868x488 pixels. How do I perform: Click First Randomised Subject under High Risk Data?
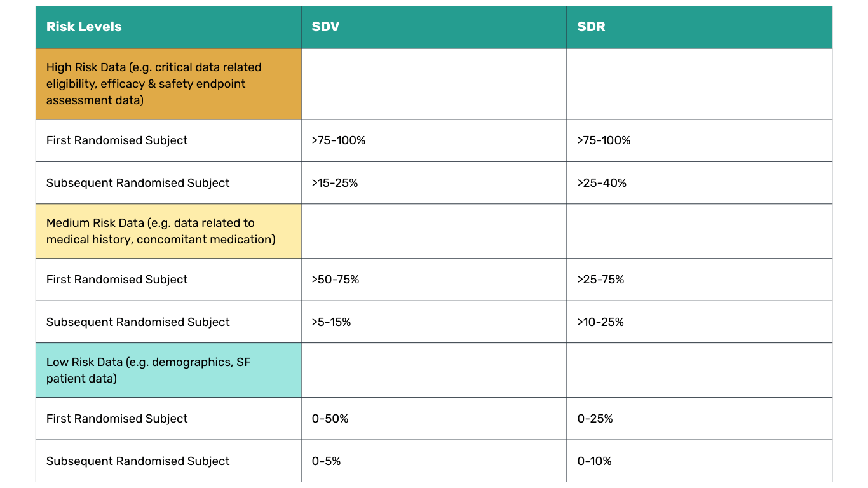pos(117,140)
